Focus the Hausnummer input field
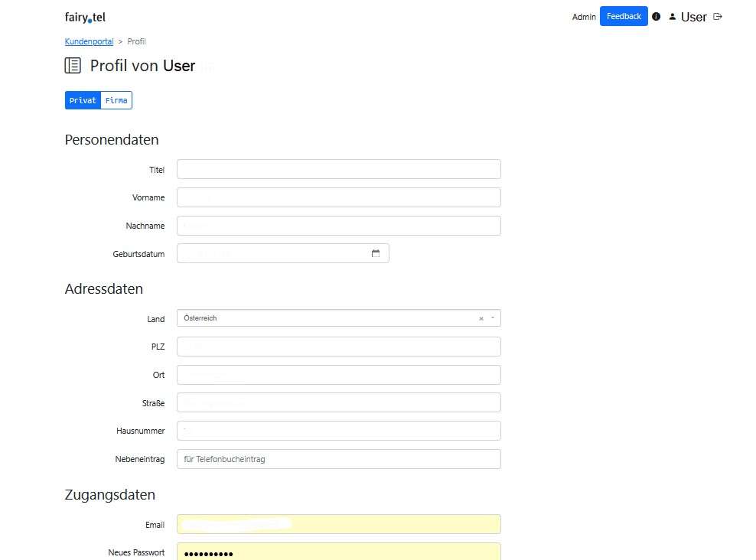The image size is (756, 560). (339, 431)
